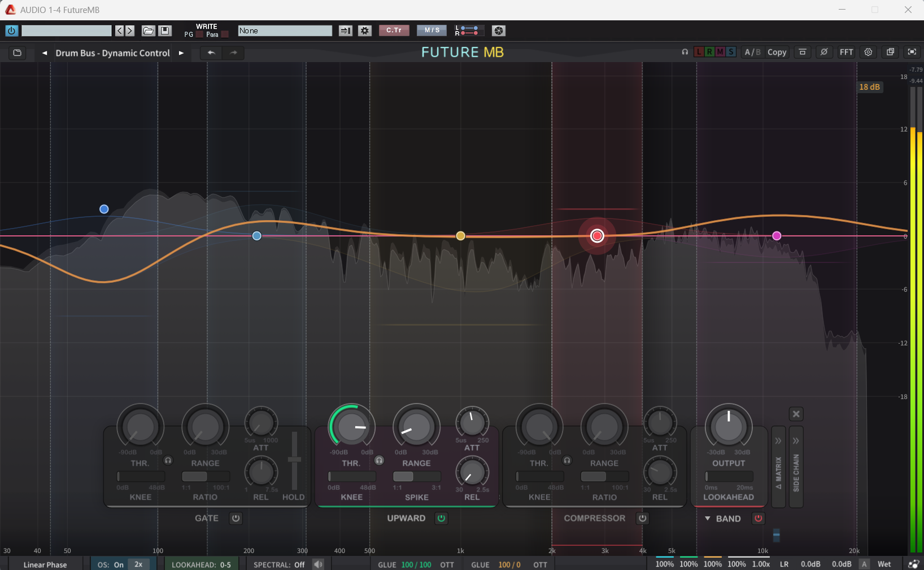The width and height of the screenshot is (924, 570).
Task: Click the Gate HOLD vertical slider
Action: 294,460
